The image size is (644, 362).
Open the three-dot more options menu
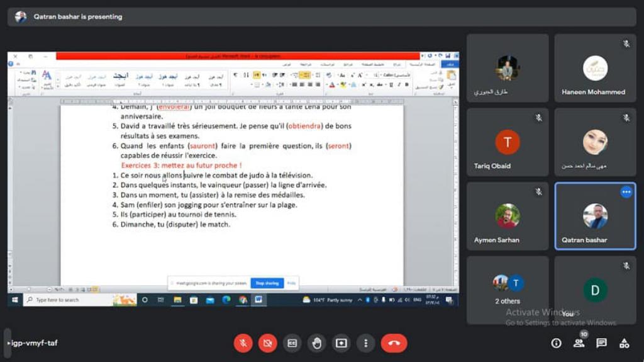click(x=365, y=343)
